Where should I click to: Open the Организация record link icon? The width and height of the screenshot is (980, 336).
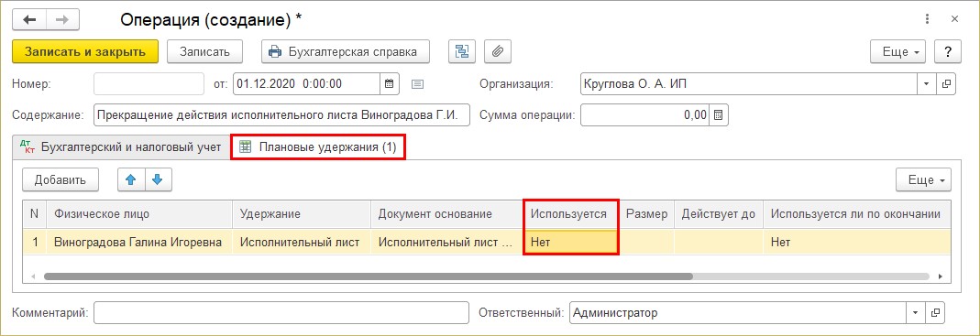(946, 83)
